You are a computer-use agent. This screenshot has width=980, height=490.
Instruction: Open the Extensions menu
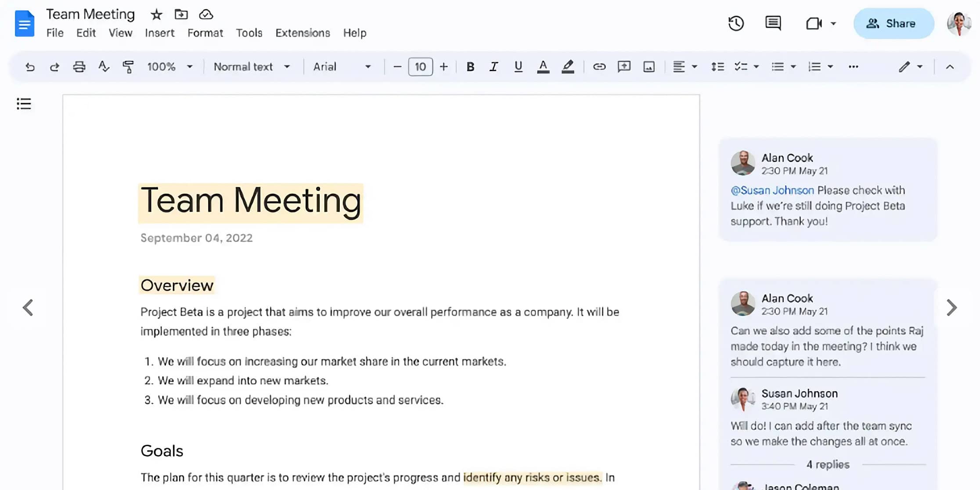pyautogui.click(x=303, y=33)
